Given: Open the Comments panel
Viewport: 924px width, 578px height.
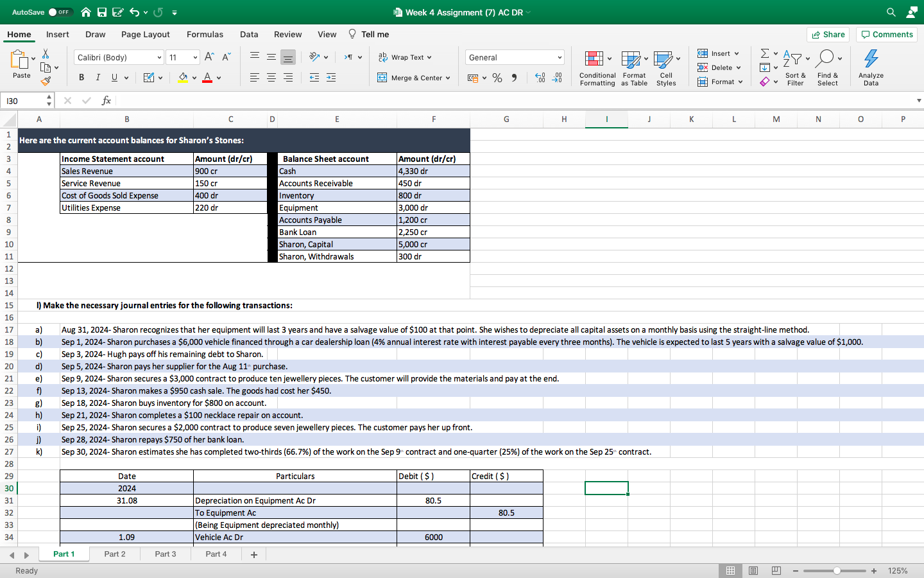Looking at the screenshot, I should click(886, 34).
